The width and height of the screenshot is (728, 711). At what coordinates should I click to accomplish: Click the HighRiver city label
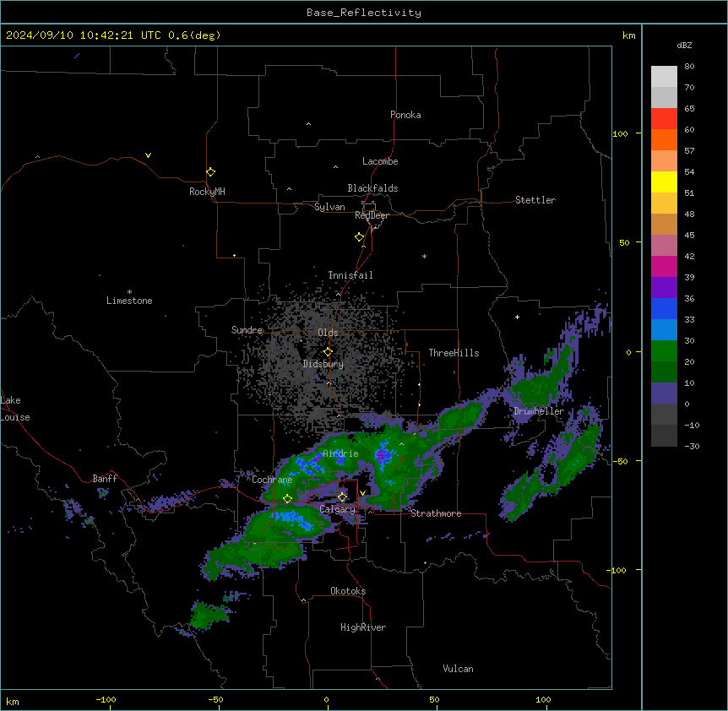(363, 627)
